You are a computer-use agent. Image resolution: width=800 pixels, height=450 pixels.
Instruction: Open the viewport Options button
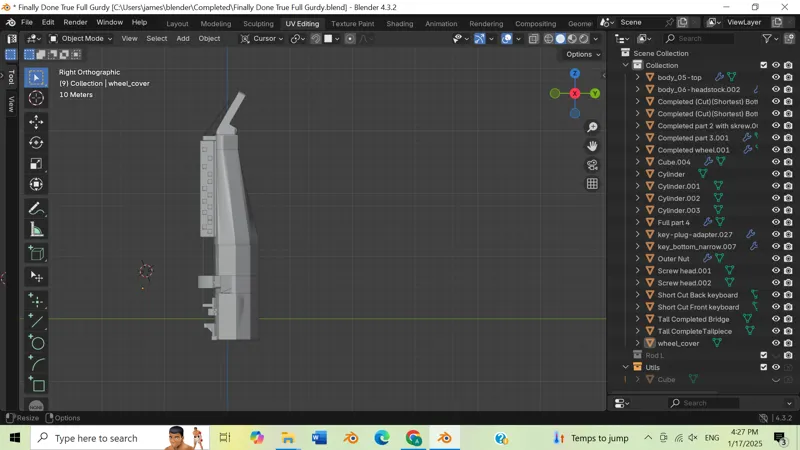pos(583,54)
